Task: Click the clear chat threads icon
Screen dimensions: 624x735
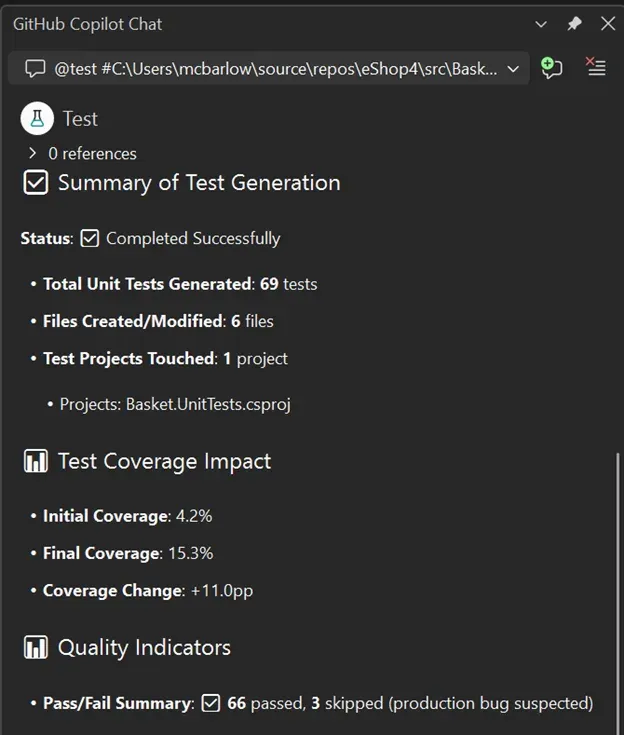Action: point(596,68)
